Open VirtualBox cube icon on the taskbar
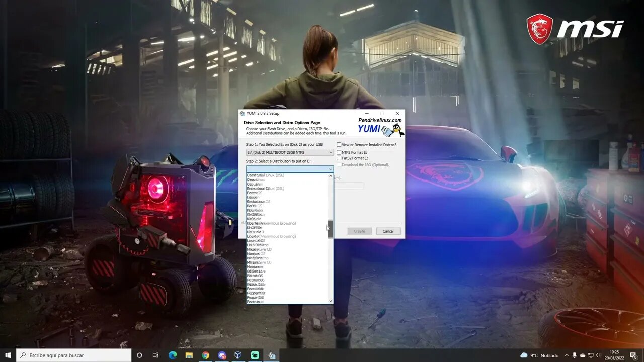 (238, 355)
